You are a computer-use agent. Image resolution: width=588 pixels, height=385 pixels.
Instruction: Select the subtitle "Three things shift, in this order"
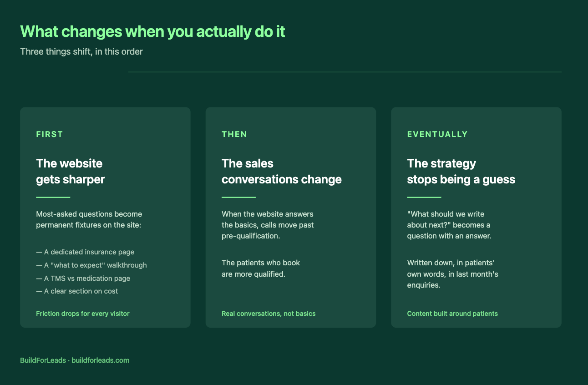click(81, 51)
